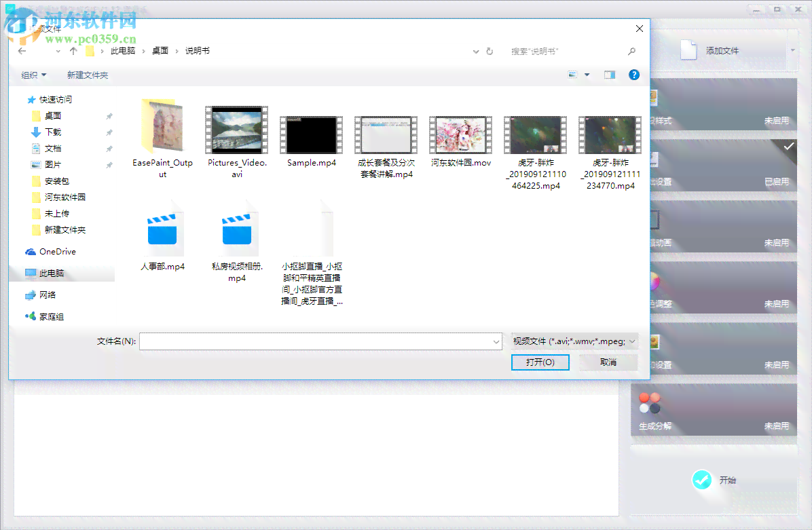Click 说明书 in address breadcrumb
Screen dimensions: 812x530
[198, 51]
